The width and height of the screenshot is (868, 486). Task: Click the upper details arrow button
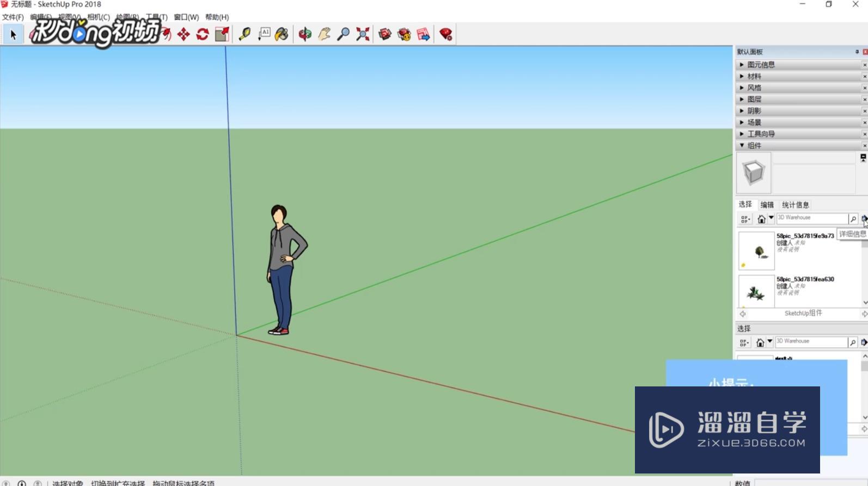(x=864, y=219)
